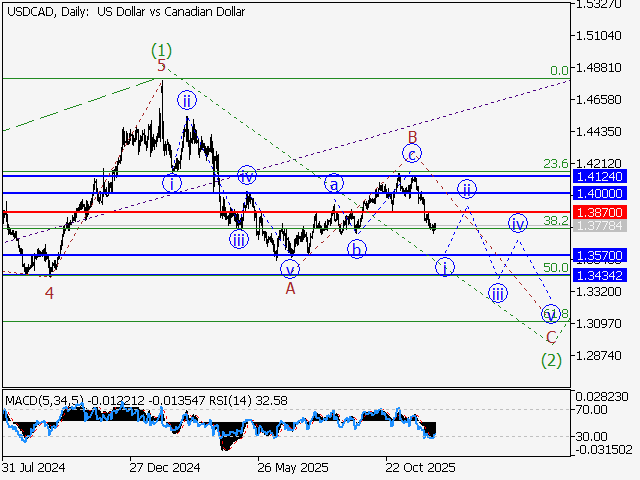
Task: Select the 27 Dec 2024 date marker
Action: point(163,467)
